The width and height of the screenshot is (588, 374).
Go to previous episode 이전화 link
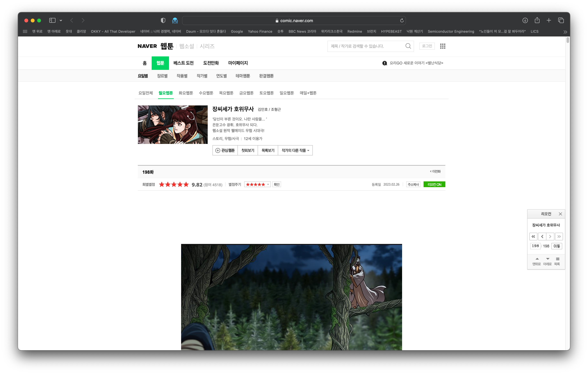tap(435, 171)
